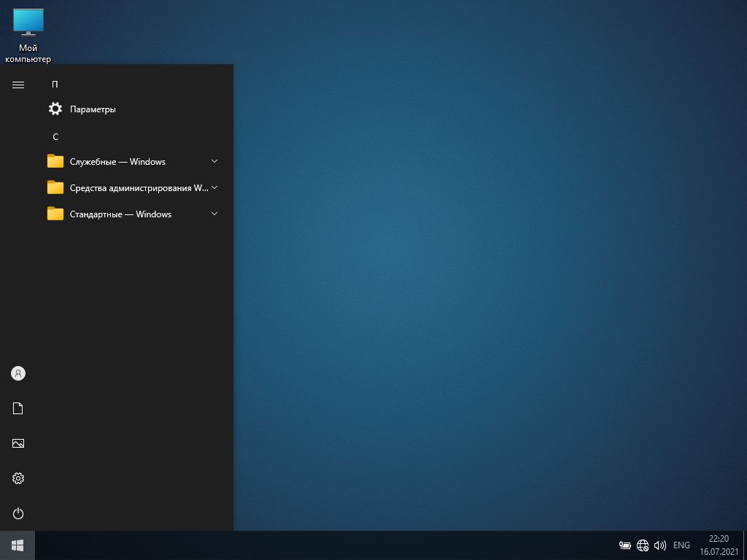747x560 pixels.
Task: Expand Средства администрирования folder chevron
Action: point(214,187)
